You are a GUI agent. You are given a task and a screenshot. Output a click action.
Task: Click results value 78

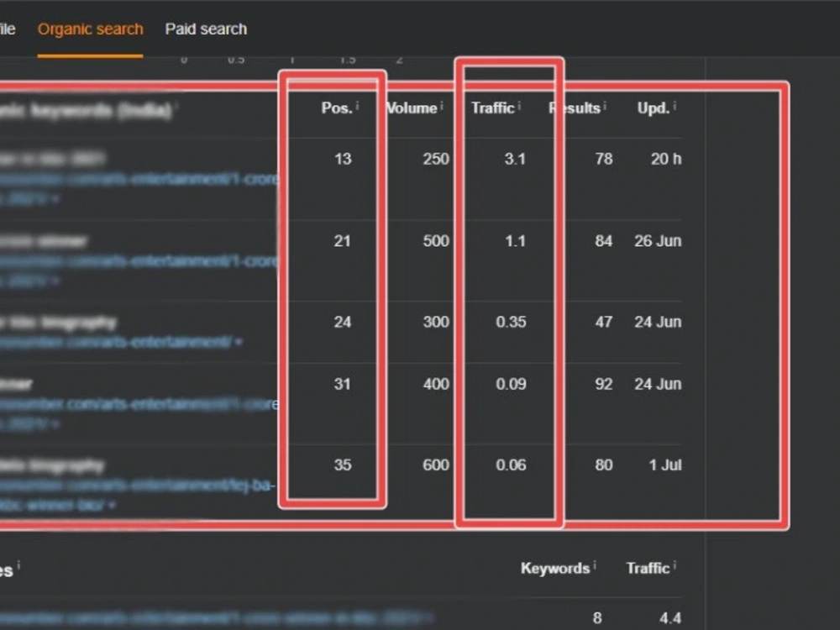tap(604, 159)
